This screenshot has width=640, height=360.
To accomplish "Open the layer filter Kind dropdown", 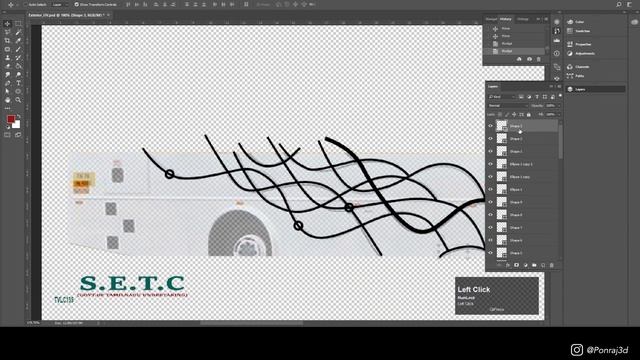I will pos(502,97).
